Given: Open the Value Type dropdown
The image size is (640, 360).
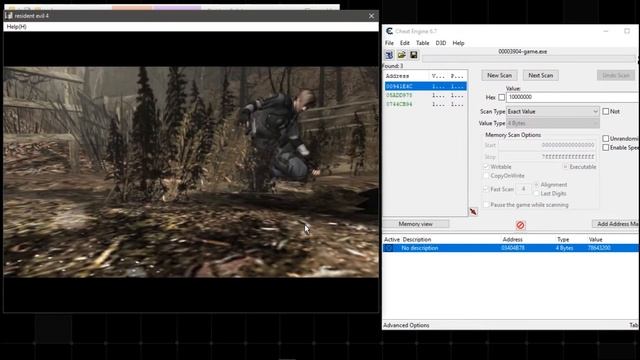Looking at the screenshot, I should point(553,123).
